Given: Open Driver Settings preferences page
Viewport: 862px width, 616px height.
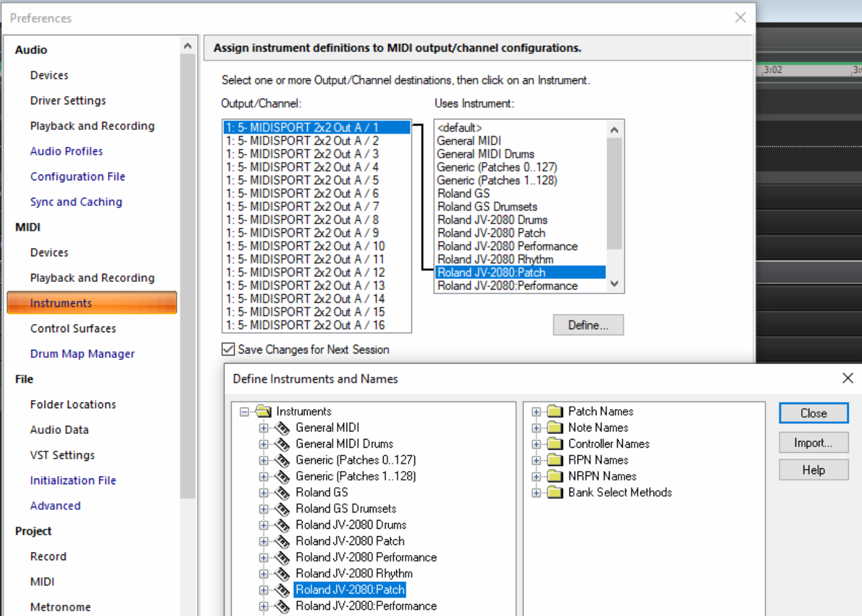Looking at the screenshot, I should [68, 100].
